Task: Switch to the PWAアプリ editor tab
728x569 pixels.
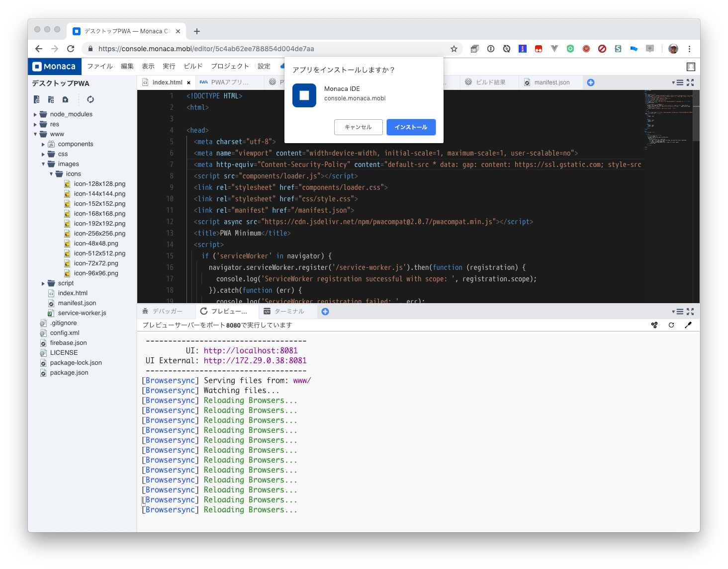Action: (230, 82)
